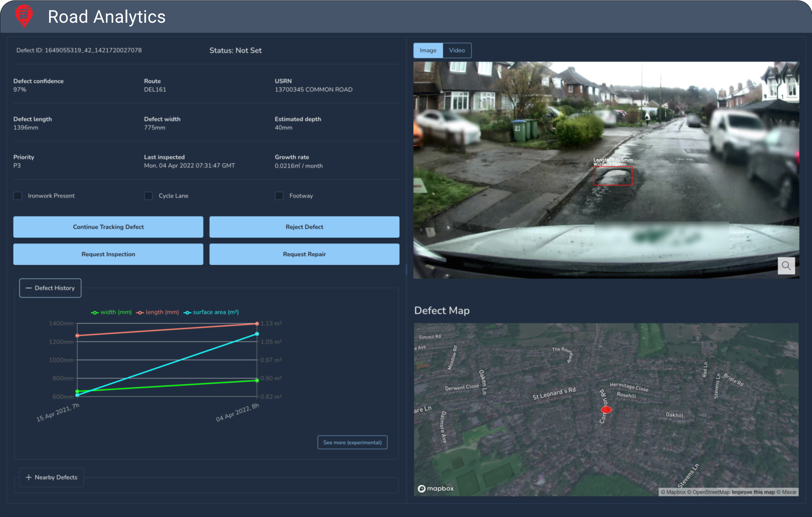812x517 pixels.
Task: Check the Cycle Lane checkbox
Action: click(x=148, y=195)
